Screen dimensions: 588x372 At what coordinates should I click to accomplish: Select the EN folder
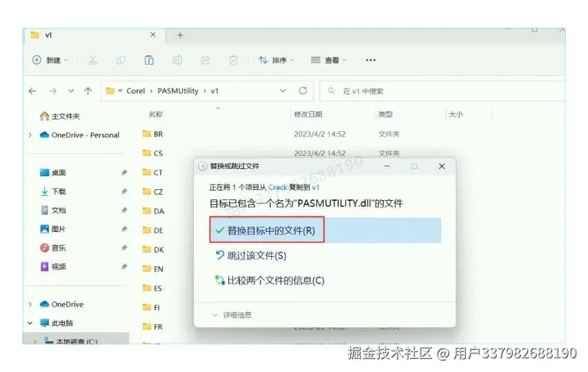(153, 268)
